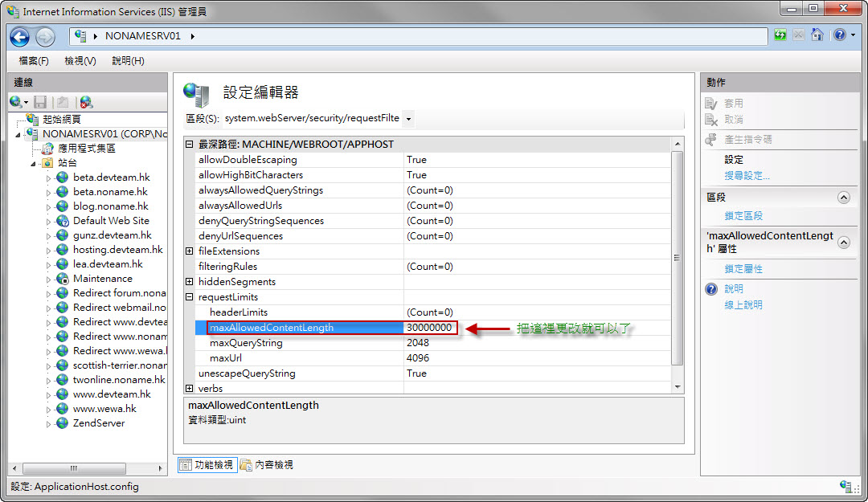The image size is (868, 502).
Task: Click the 說明 help link in actions pane
Action: pyautogui.click(x=734, y=289)
